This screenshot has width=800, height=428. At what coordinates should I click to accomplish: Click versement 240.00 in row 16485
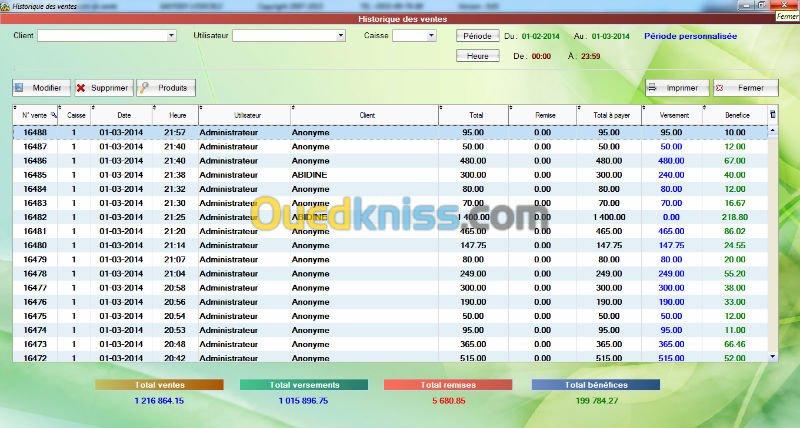tap(671, 175)
